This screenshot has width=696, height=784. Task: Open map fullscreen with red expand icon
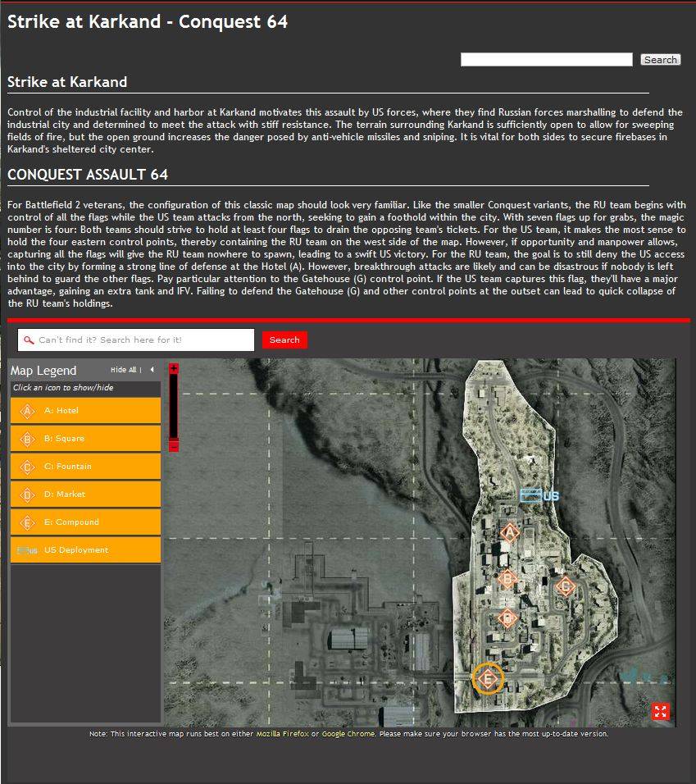pos(661,712)
